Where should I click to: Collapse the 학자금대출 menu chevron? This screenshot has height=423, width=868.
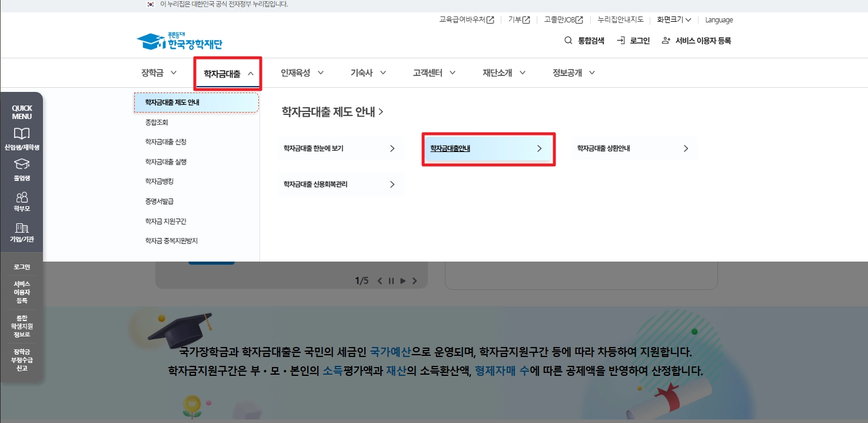click(x=250, y=72)
